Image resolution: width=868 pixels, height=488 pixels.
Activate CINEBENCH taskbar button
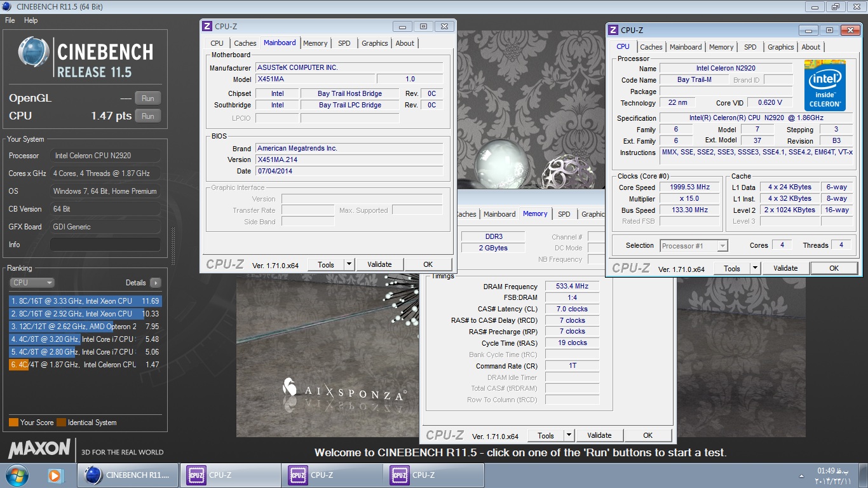(x=128, y=475)
